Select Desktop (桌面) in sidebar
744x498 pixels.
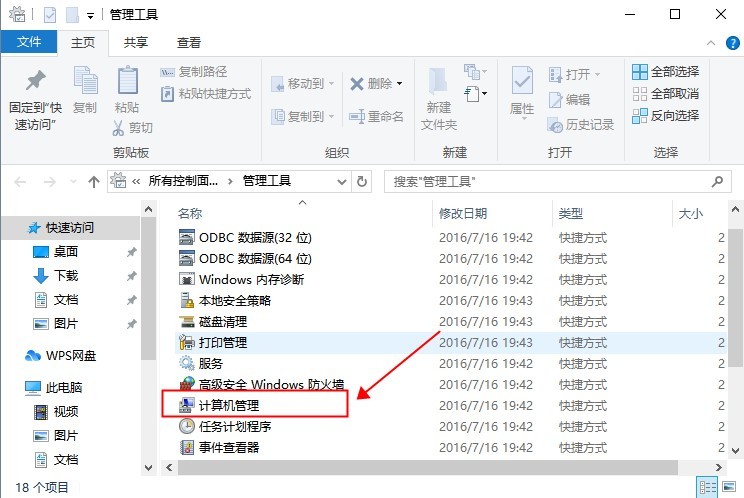click(x=65, y=251)
